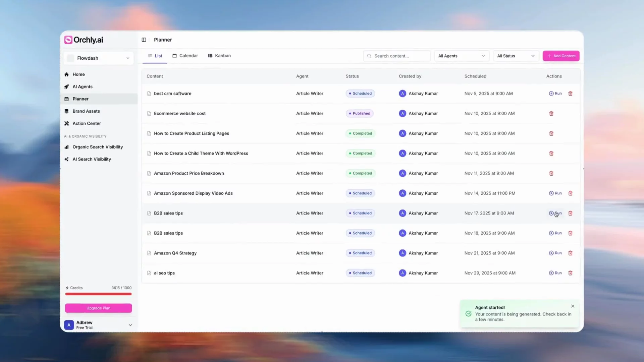644x362 pixels.
Task: Run the Amazon Sponsored Display Video Ads
Action: point(555,193)
